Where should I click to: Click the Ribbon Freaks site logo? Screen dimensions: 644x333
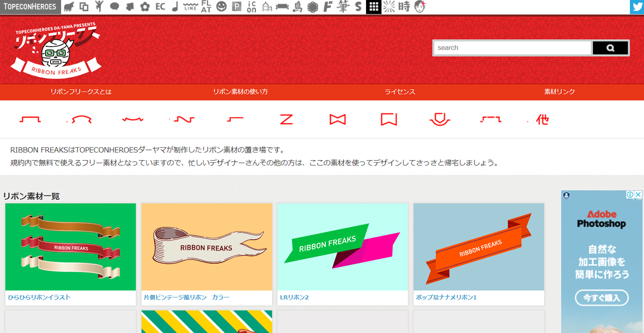coord(56,50)
